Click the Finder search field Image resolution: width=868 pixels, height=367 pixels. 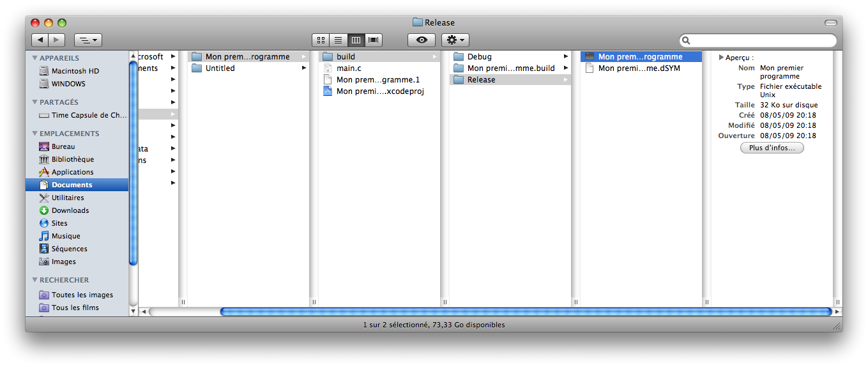coord(758,40)
